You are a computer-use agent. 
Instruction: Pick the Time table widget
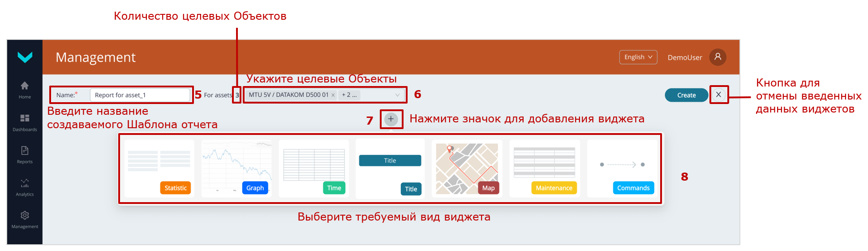click(314, 169)
